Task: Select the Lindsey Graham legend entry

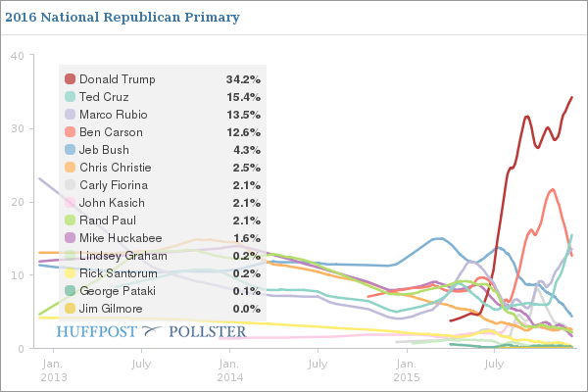Action: click(118, 256)
